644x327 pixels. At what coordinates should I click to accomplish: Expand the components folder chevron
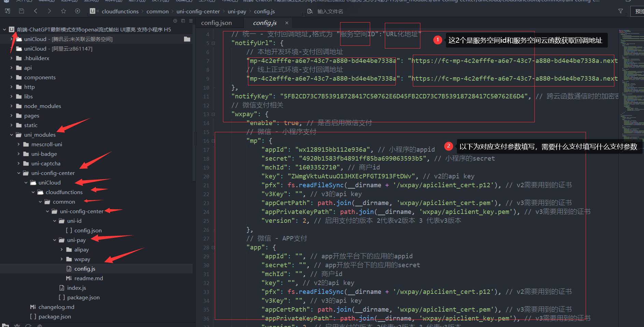coord(12,77)
